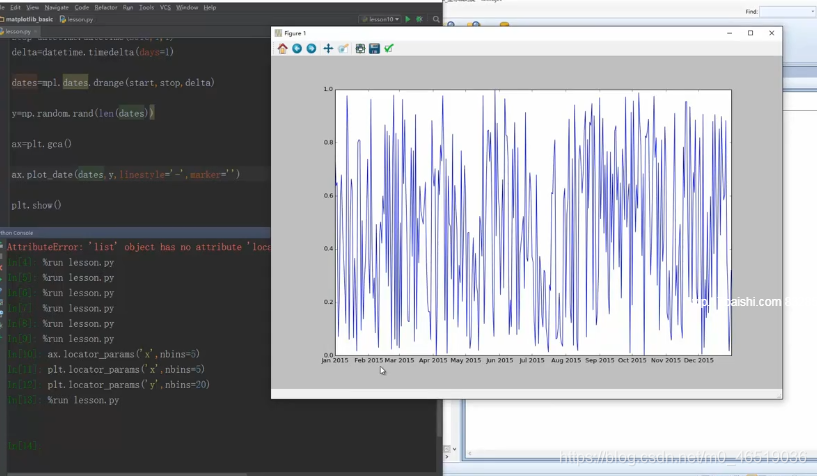Click In[11] plt.locator_params 'x' line
The height and width of the screenshot is (476, 817).
click(106, 369)
